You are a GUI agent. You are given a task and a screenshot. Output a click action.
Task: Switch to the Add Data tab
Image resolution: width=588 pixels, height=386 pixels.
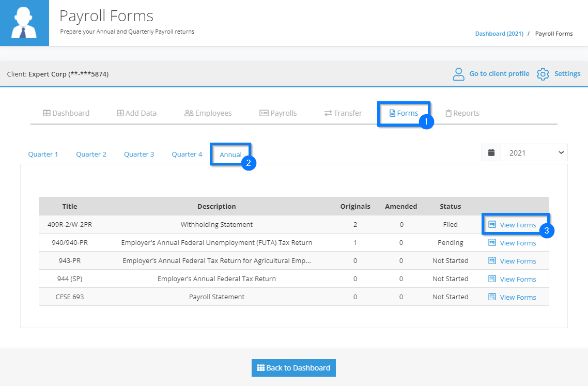pos(137,113)
